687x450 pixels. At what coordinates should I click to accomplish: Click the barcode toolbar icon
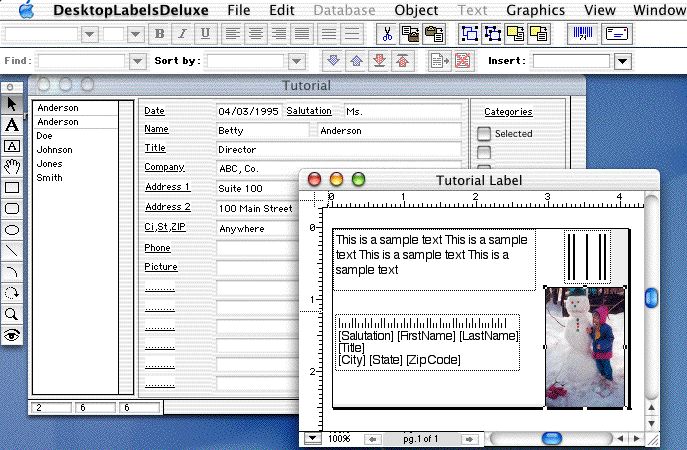pyautogui.click(x=582, y=34)
